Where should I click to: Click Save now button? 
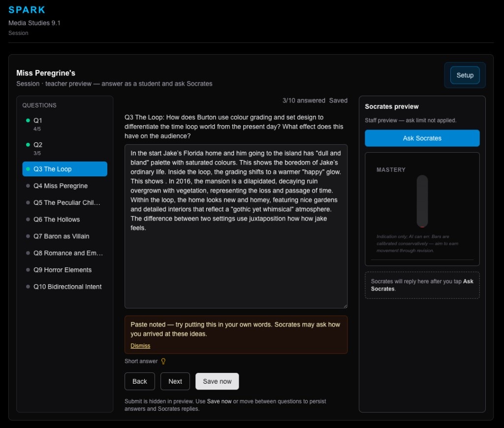217,381
